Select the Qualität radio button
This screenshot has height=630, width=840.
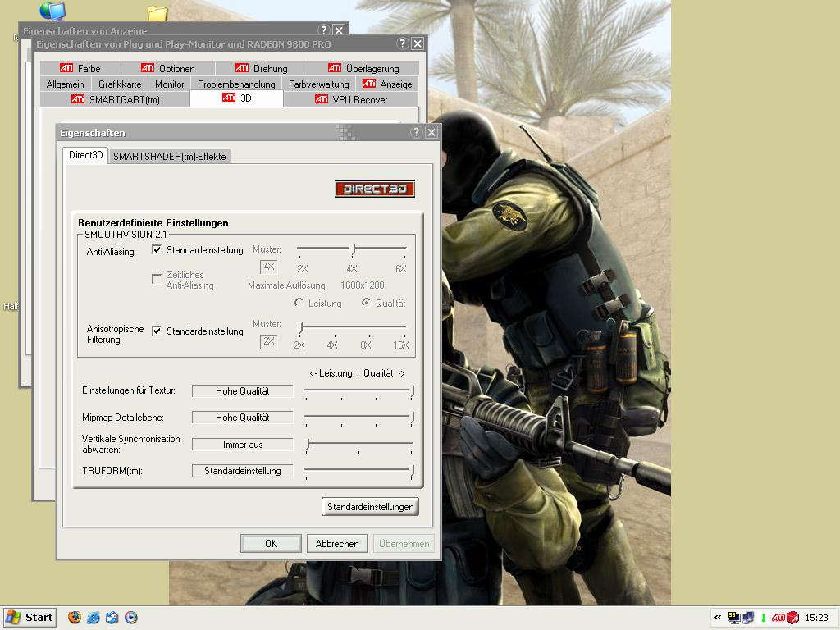(x=366, y=303)
